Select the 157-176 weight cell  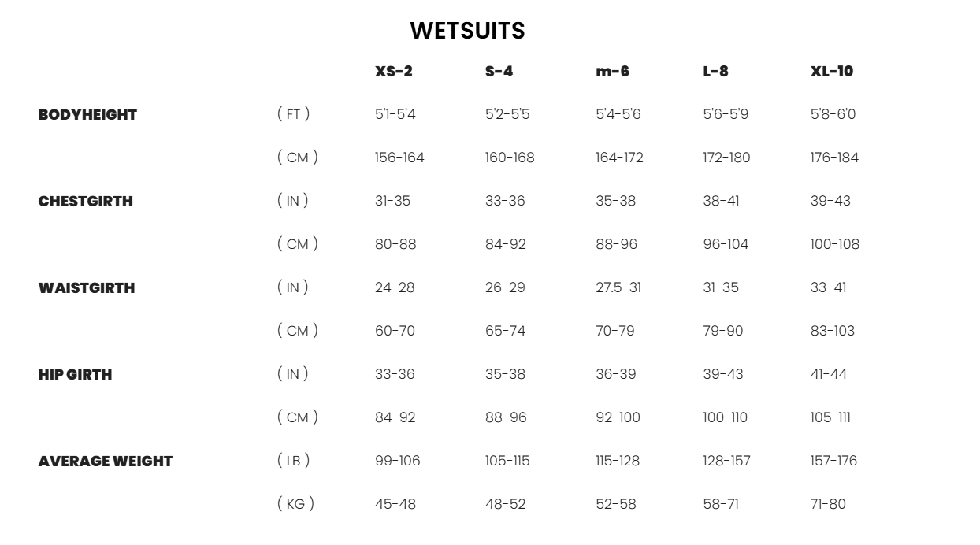pos(833,461)
